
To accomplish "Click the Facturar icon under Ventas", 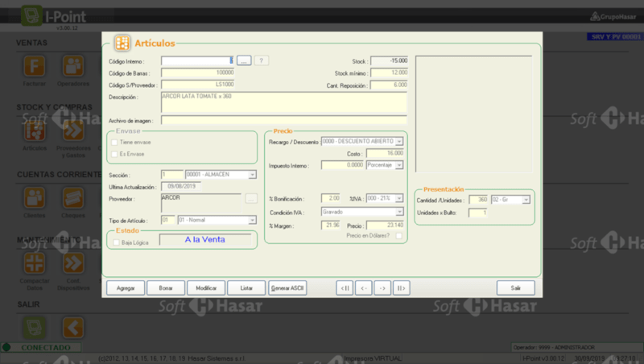I will 35,65.
